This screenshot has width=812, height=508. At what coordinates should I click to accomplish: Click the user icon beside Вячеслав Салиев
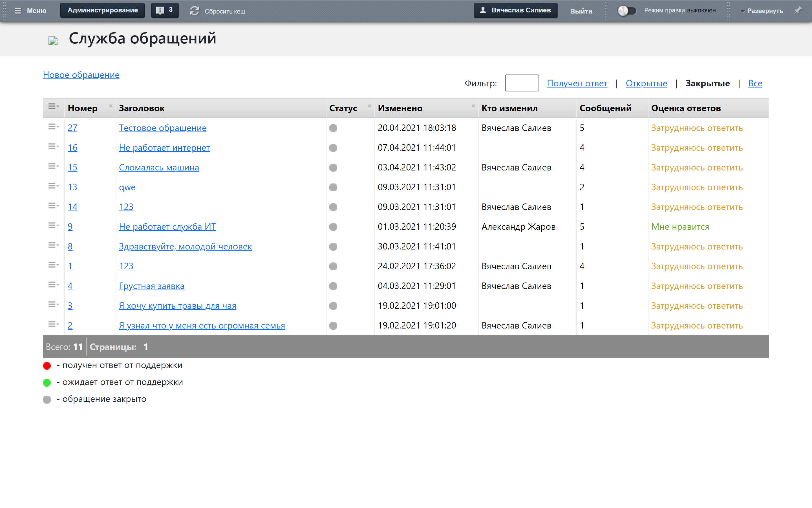click(x=483, y=10)
